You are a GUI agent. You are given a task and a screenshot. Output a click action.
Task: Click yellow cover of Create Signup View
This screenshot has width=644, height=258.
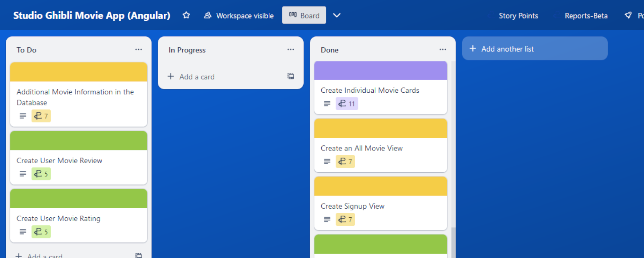pyautogui.click(x=381, y=186)
